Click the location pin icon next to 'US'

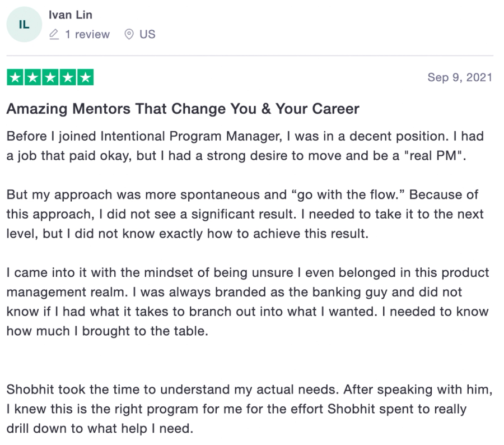[129, 34]
